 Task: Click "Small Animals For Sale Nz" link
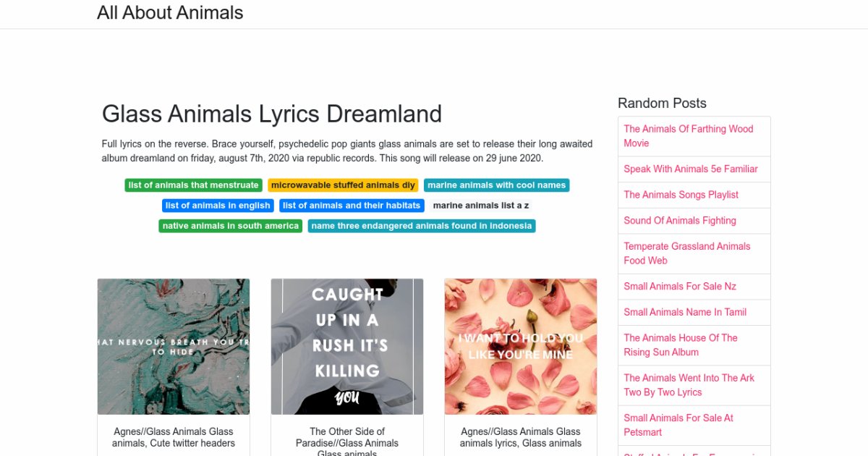coord(680,286)
